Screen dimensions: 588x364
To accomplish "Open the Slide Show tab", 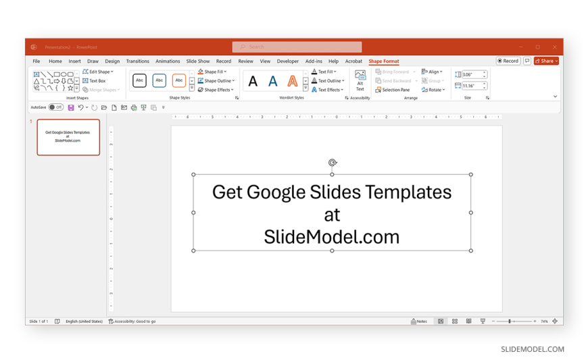I will [198, 61].
